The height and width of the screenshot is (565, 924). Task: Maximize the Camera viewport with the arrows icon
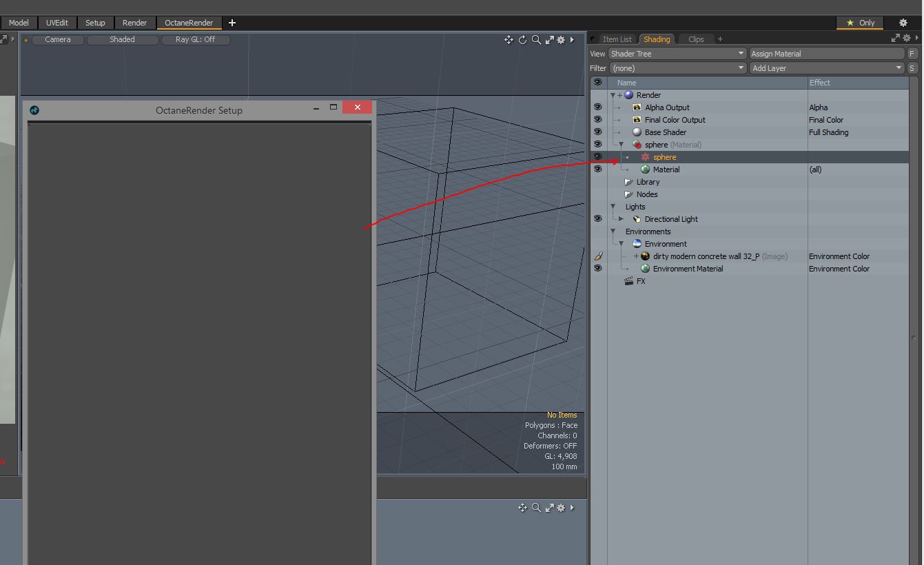550,40
